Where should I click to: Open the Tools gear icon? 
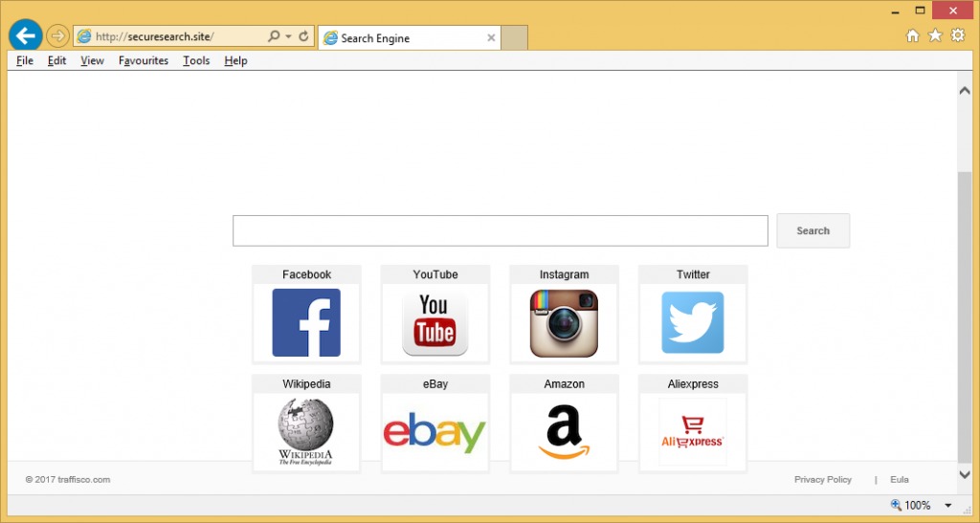(x=958, y=36)
